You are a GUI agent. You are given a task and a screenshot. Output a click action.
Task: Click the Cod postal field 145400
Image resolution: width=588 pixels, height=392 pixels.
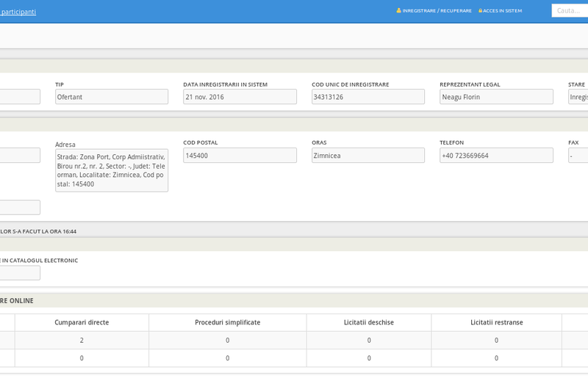(240, 156)
